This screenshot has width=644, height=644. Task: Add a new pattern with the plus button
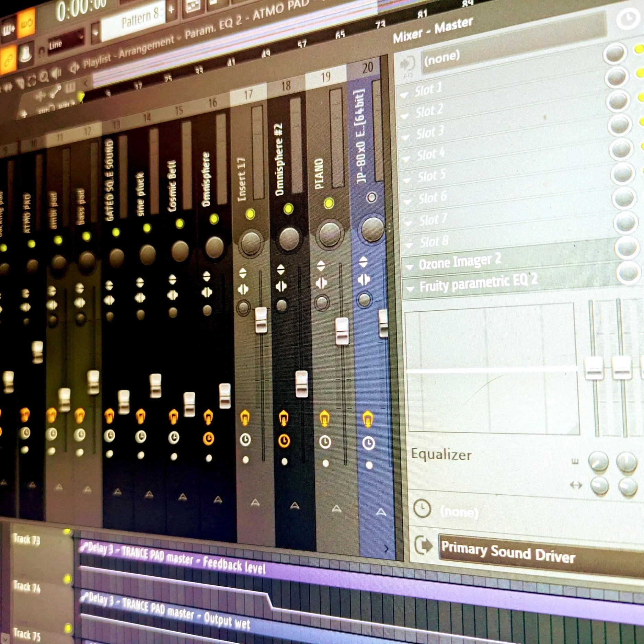click(x=171, y=10)
